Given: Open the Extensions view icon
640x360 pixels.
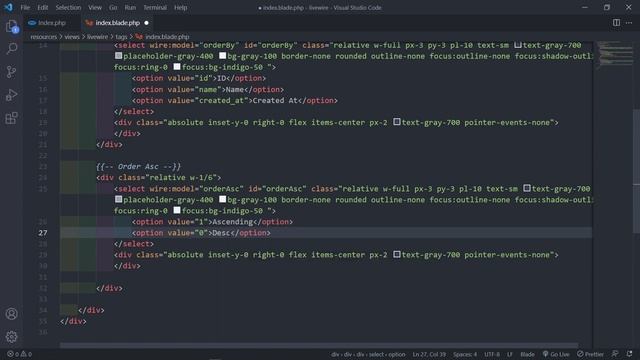Looking at the screenshot, I should (x=11, y=118).
